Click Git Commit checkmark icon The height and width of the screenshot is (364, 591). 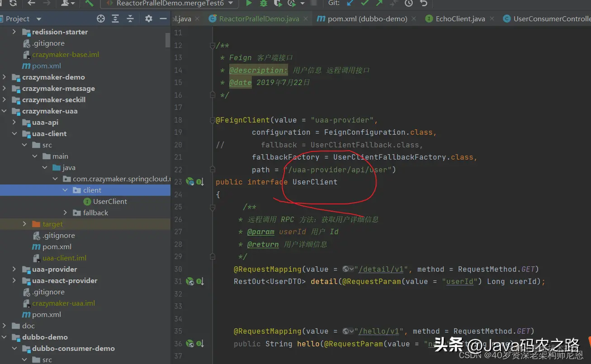click(364, 3)
